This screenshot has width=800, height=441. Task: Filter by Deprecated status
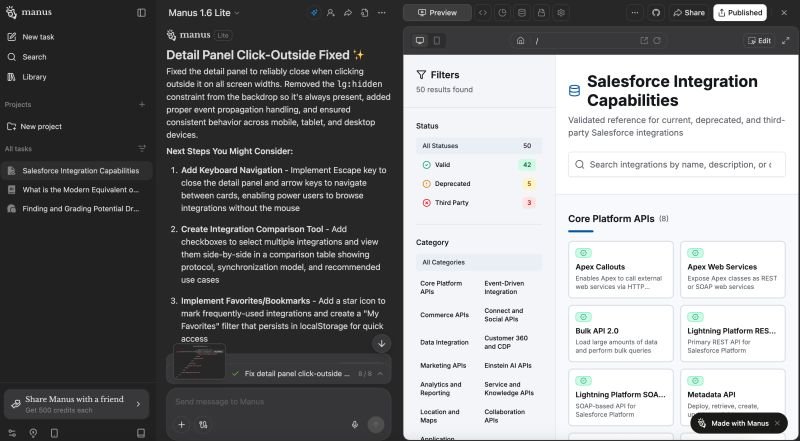click(479, 184)
